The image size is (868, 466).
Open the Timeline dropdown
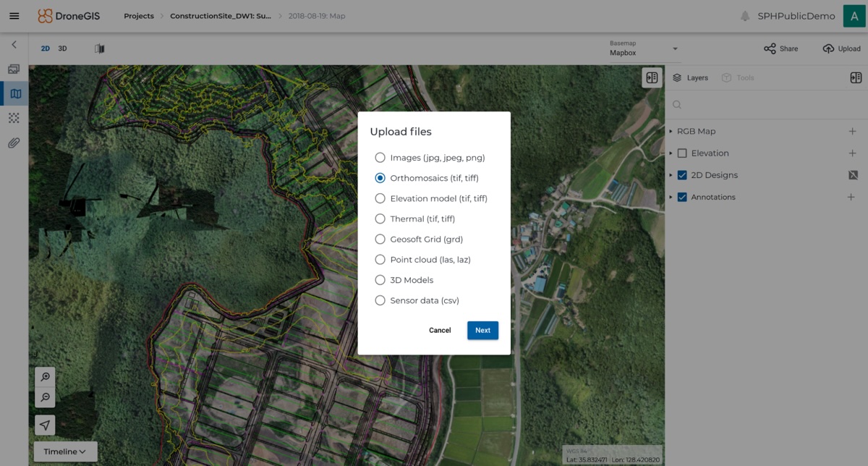pos(65,452)
